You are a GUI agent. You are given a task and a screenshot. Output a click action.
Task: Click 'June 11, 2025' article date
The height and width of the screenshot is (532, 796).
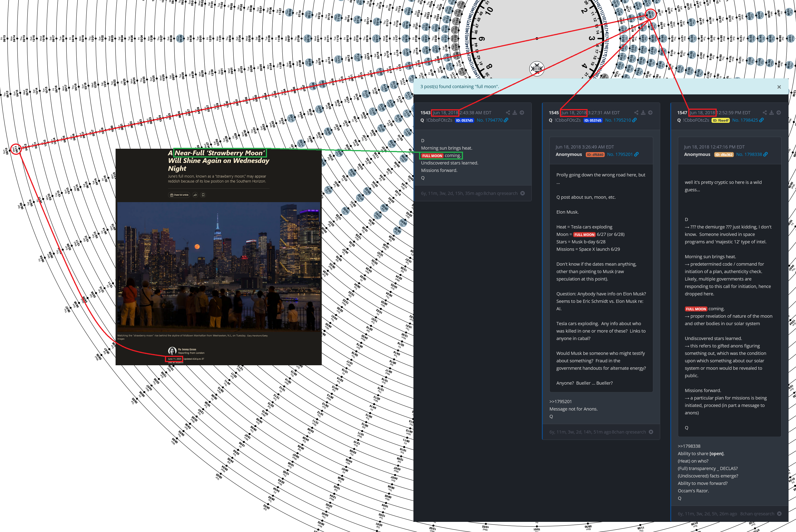[x=174, y=359]
